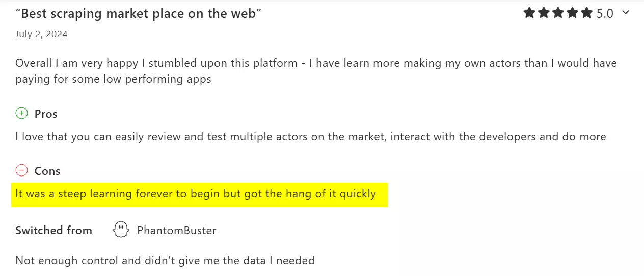Open the PhantomBuster product name
The height and width of the screenshot is (276, 644).
click(177, 231)
